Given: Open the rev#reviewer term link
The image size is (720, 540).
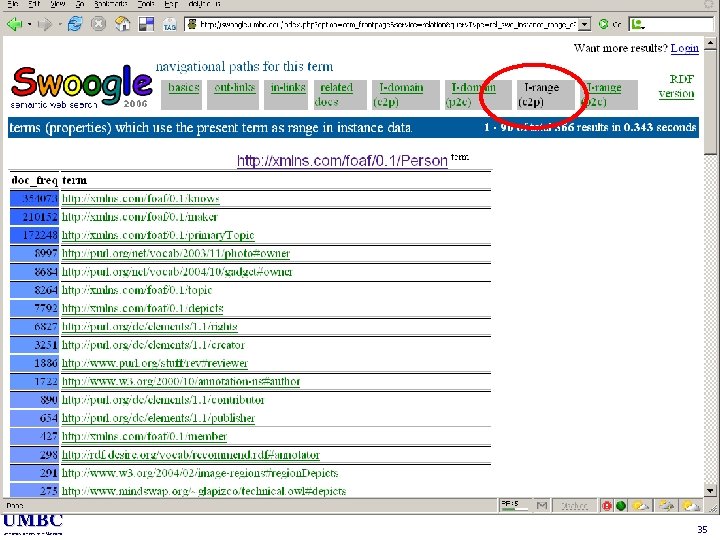Looking at the screenshot, I should 155,363.
